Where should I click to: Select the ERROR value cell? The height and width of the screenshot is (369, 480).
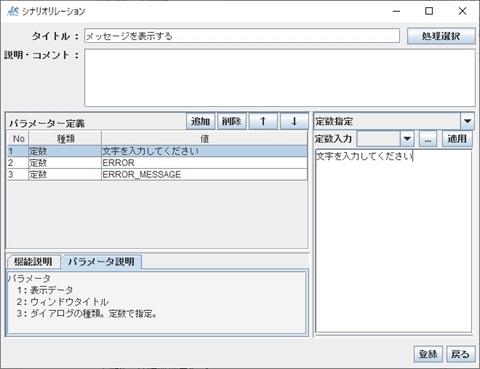(204, 163)
